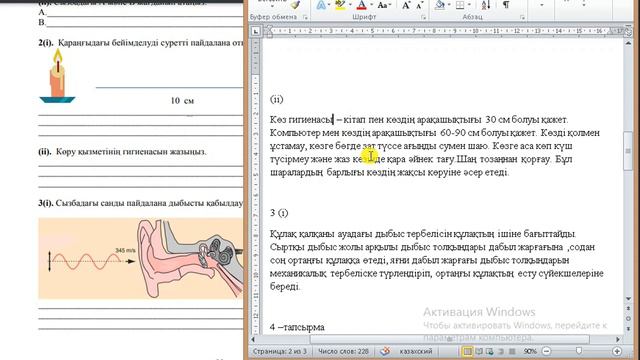This screenshot has height=360, width=640.
Task: Click the "345 m/s" label in the ear diagram
Action: [x=125, y=250]
